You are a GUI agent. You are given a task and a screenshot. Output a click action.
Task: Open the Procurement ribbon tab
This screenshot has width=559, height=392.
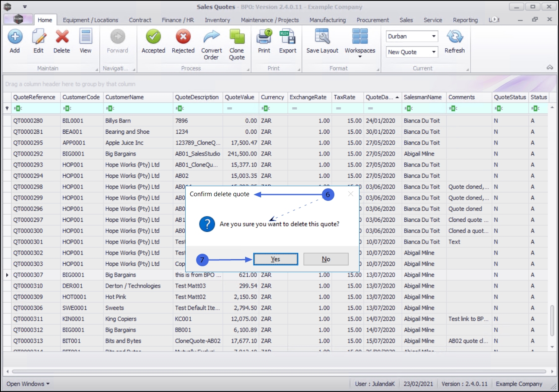[373, 20]
